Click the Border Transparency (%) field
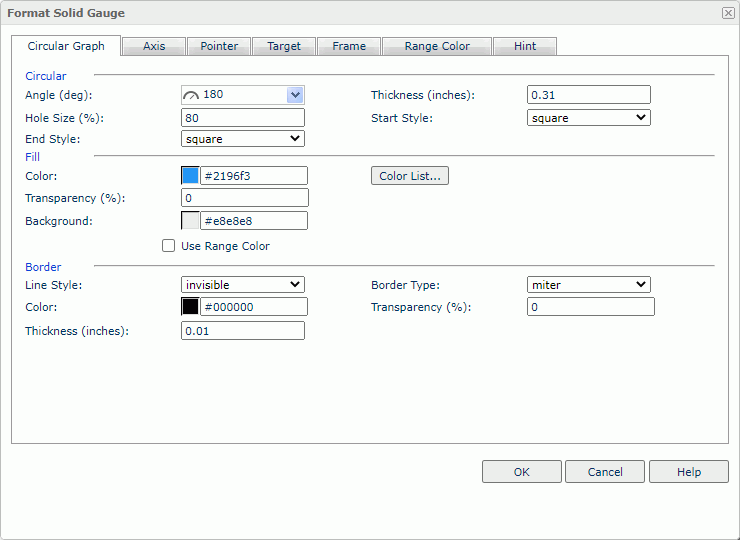740x540 pixels. [x=590, y=306]
